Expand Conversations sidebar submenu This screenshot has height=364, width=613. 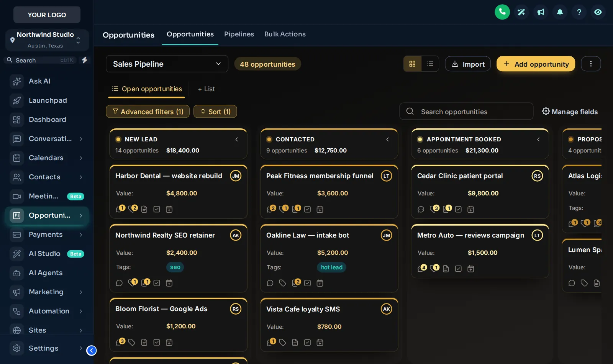tap(81, 139)
